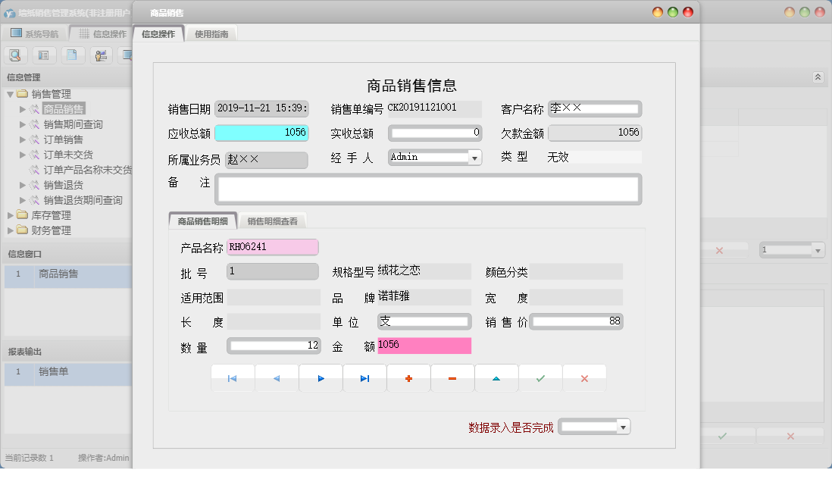Click inside the 备注 input field
The height and width of the screenshot is (504, 832).
(428, 188)
